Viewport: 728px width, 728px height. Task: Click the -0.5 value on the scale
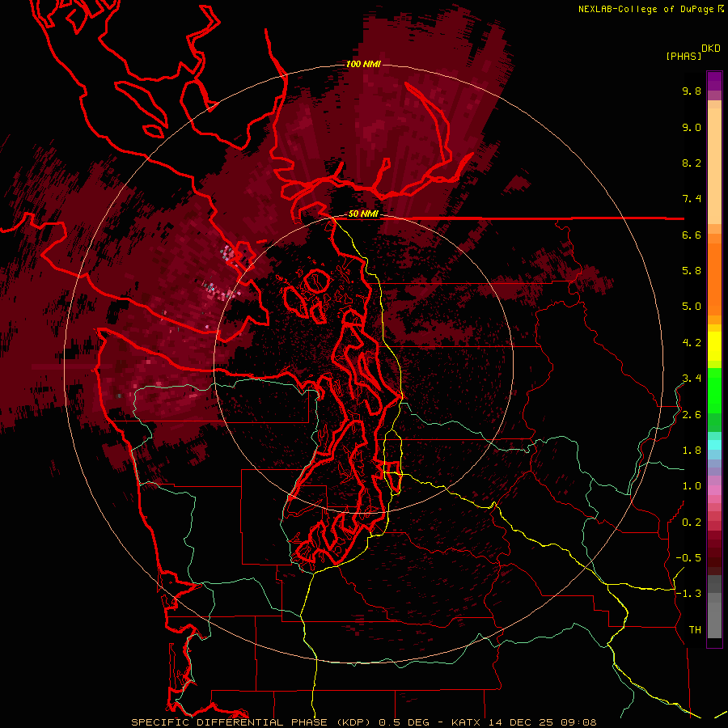(688, 558)
